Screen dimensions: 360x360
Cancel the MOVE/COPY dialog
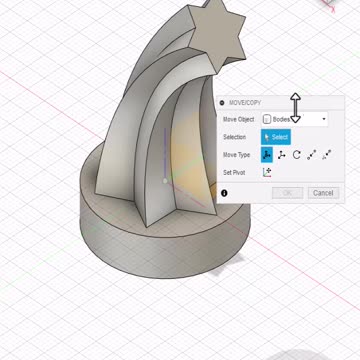[x=323, y=193]
